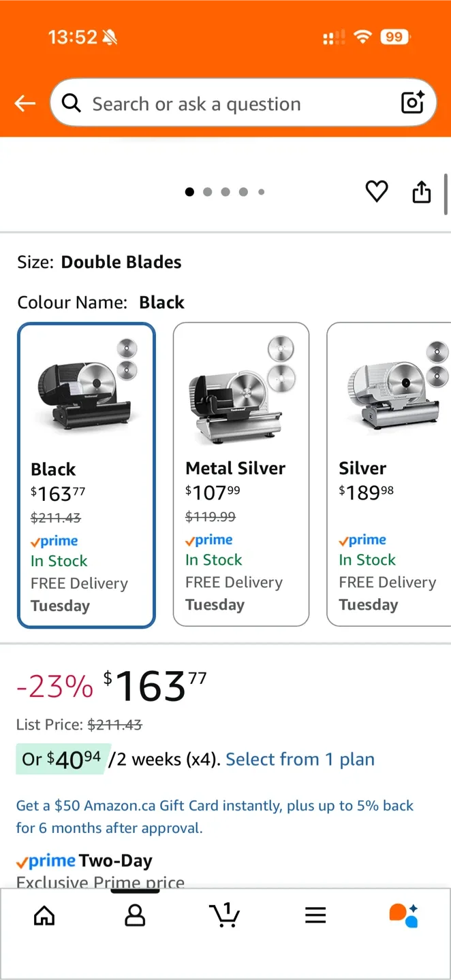The width and height of the screenshot is (451, 980).
Task: Open the Rufus AI assistant
Action: coord(403,915)
